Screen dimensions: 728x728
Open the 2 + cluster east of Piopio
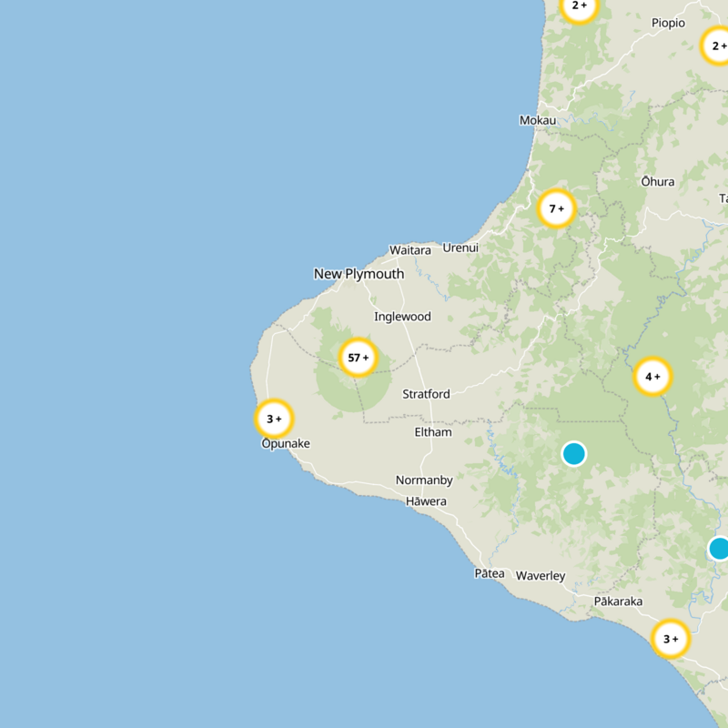717,45
